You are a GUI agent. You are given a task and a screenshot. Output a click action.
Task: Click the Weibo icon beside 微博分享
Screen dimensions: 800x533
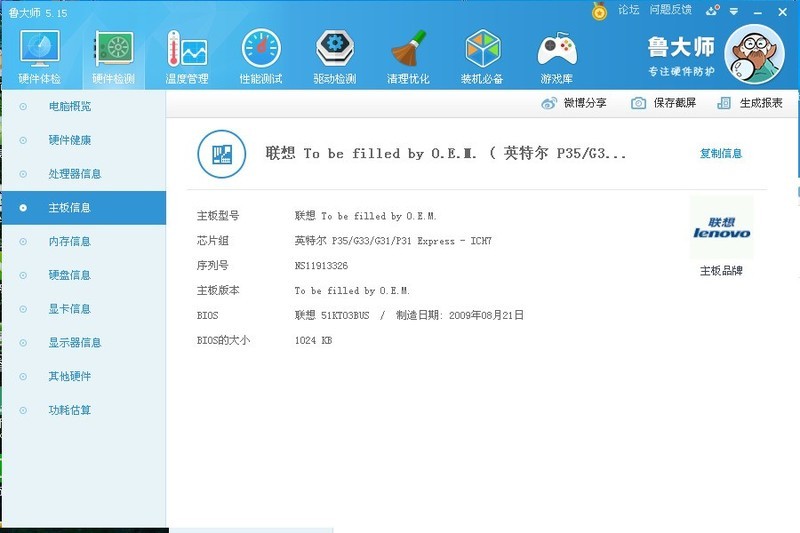[x=549, y=104]
